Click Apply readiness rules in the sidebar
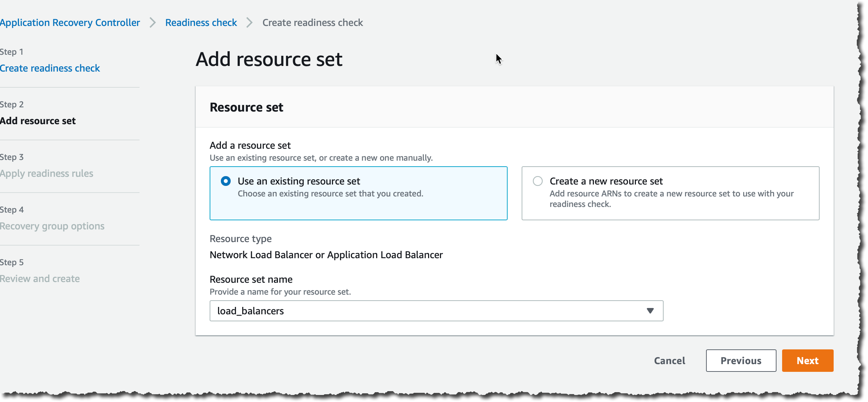Viewport: 868px width, 402px height. [x=47, y=173]
